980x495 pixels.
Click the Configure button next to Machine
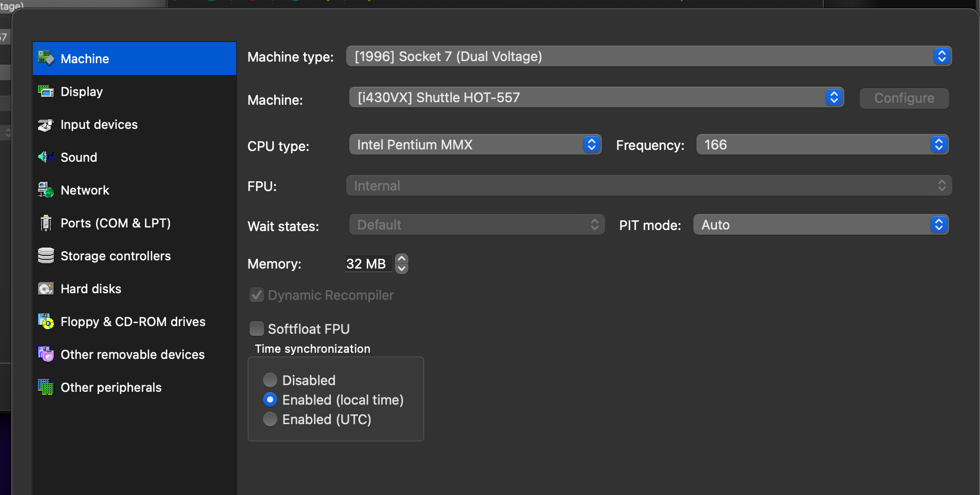click(x=904, y=98)
